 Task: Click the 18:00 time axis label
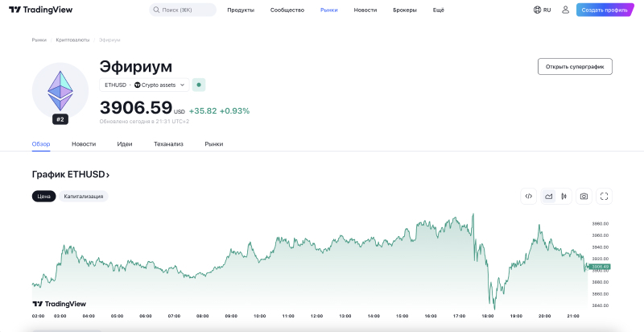pos(488,316)
